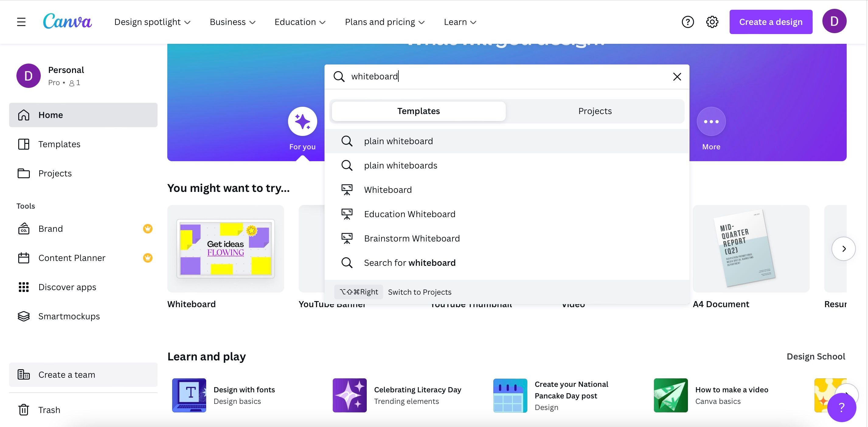
Task: Open the settings gear
Action: (712, 22)
